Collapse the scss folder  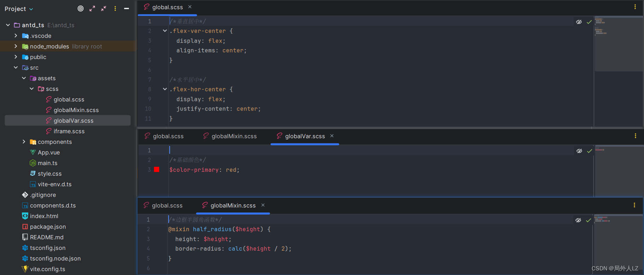click(31, 89)
